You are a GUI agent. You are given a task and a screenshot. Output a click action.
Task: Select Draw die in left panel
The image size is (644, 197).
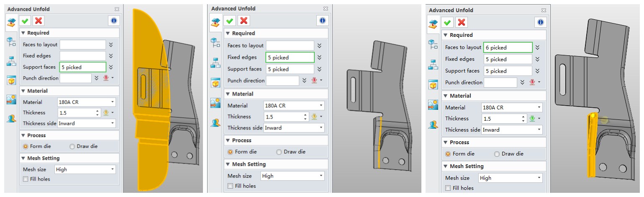click(72, 146)
